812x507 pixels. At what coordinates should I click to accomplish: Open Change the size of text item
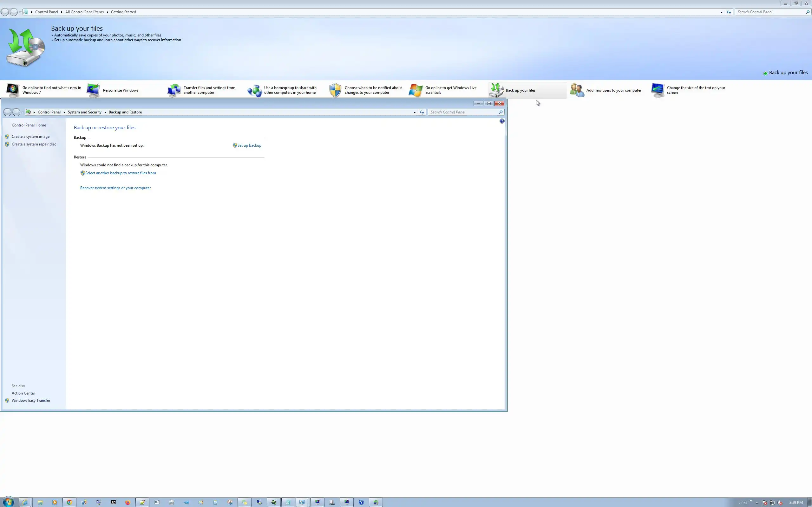(696, 90)
